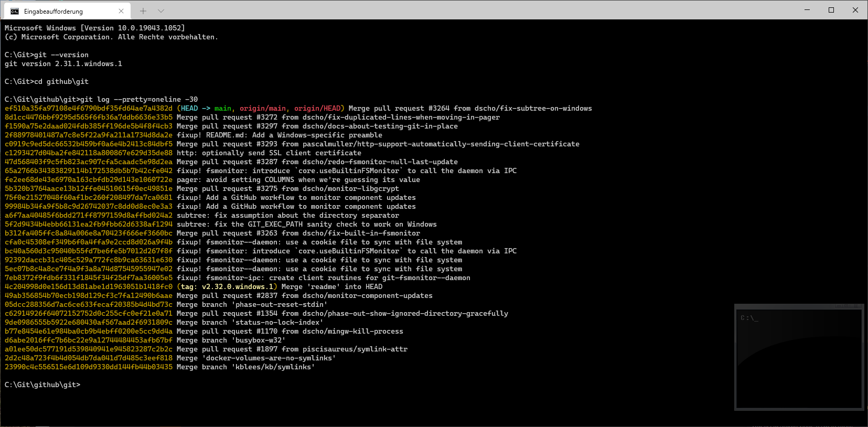Select the Eingabeaufforderung tab
Image resolution: width=868 pixels, height=427 pixels.
[67, 11]
